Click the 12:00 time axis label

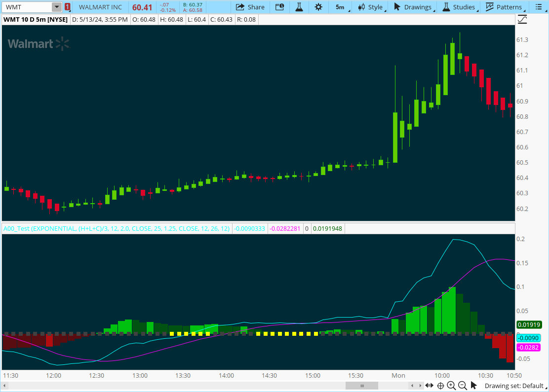(x=54, y=376)
